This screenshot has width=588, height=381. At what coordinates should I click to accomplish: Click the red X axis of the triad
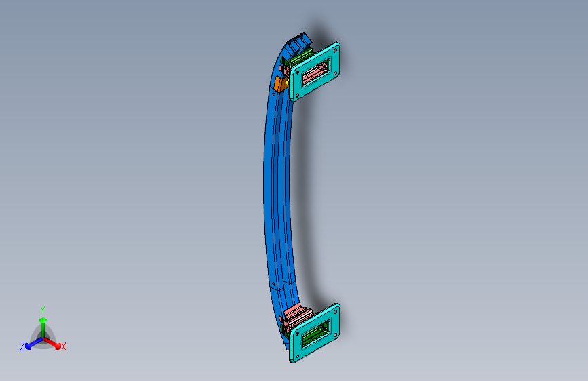pos(52,343)
